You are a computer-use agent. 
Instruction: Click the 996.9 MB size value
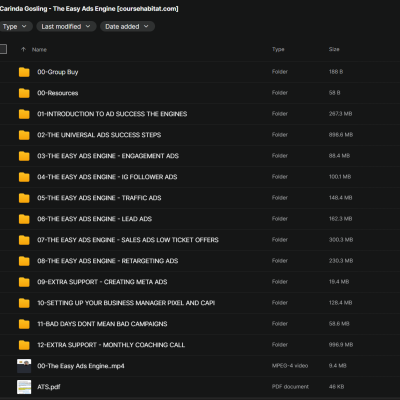[x=341, y=345]
